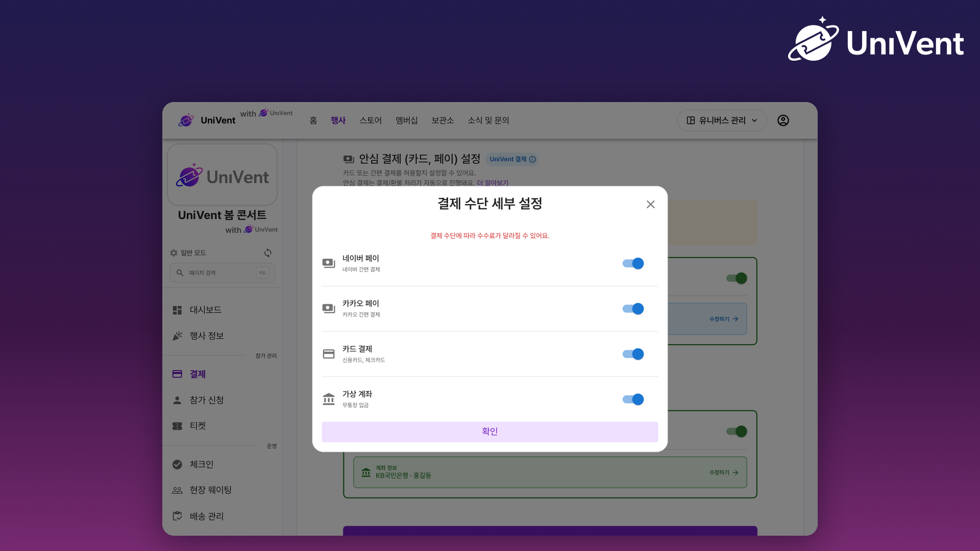Select the 행사 top menu item
Viewport: 980px width, 551px height.
point(338,120)
